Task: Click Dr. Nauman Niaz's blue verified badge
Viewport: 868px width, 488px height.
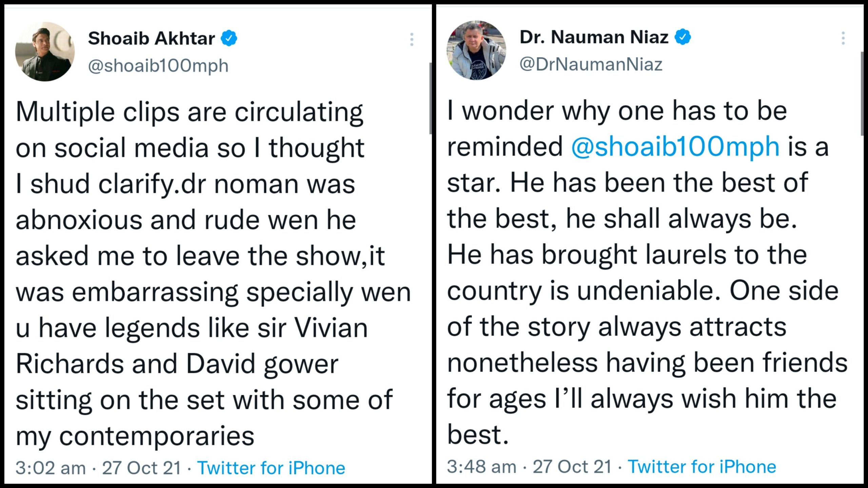Action: click(683, 37)
